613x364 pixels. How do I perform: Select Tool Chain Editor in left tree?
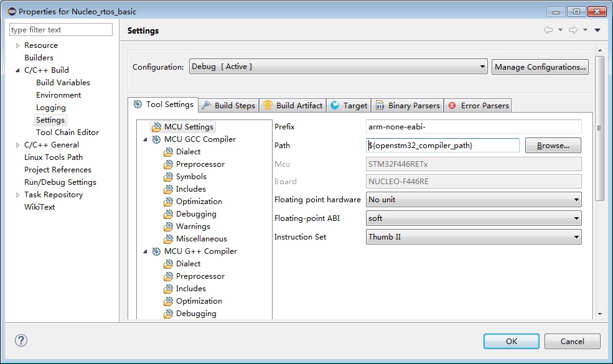pyautogui.click(x=67, y=133)
